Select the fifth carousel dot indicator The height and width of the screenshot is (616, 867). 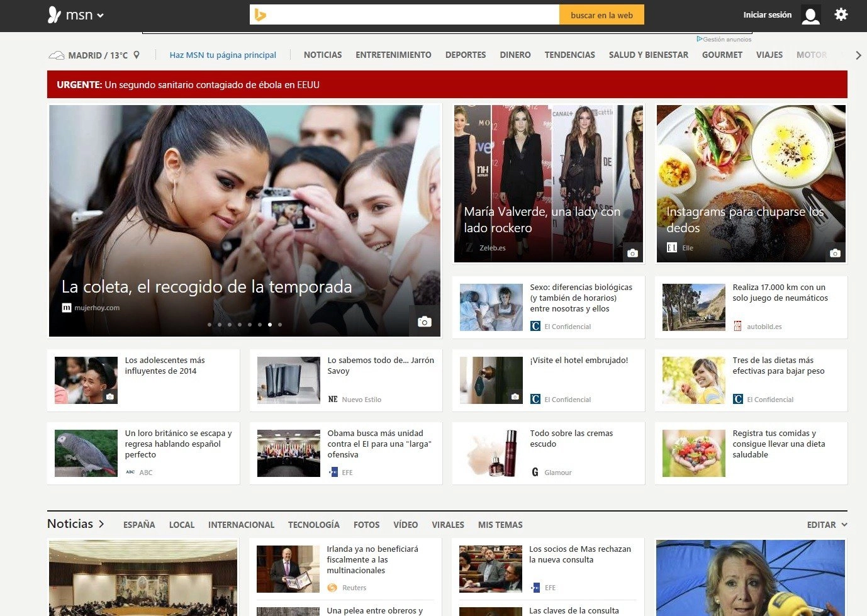250,325
